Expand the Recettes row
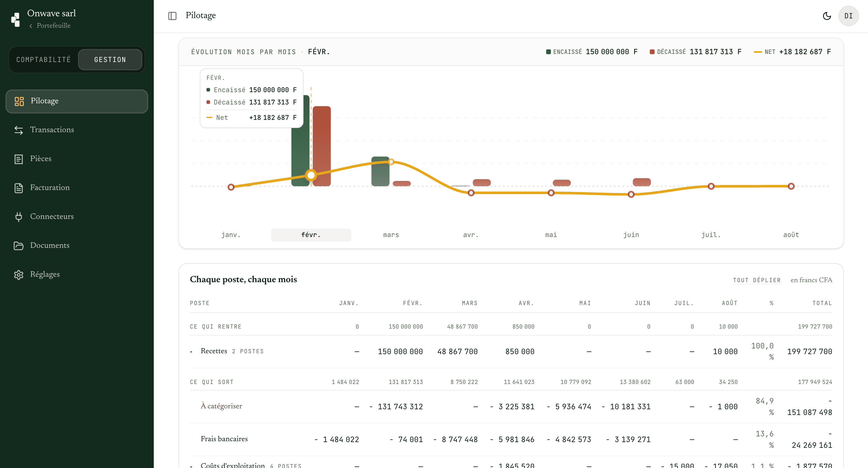 191,352
